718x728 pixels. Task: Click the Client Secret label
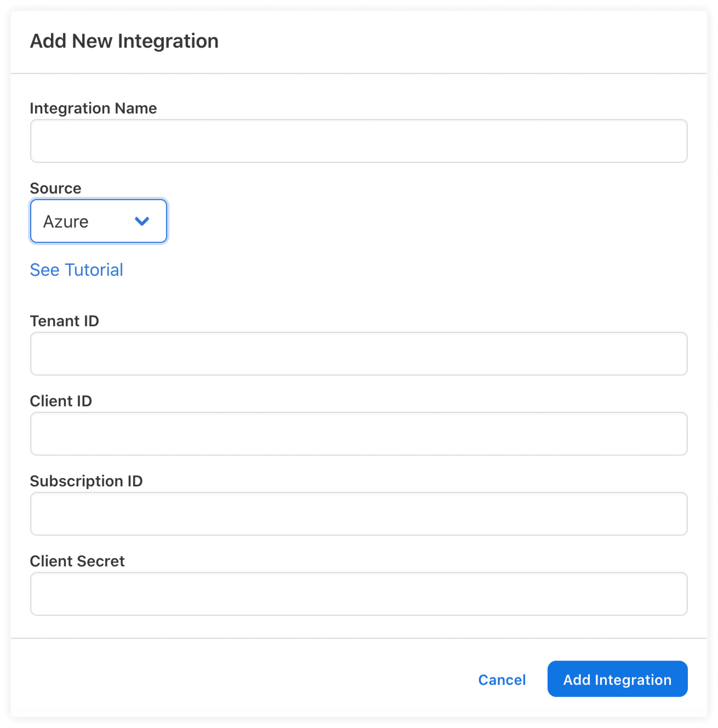(77, 561)
